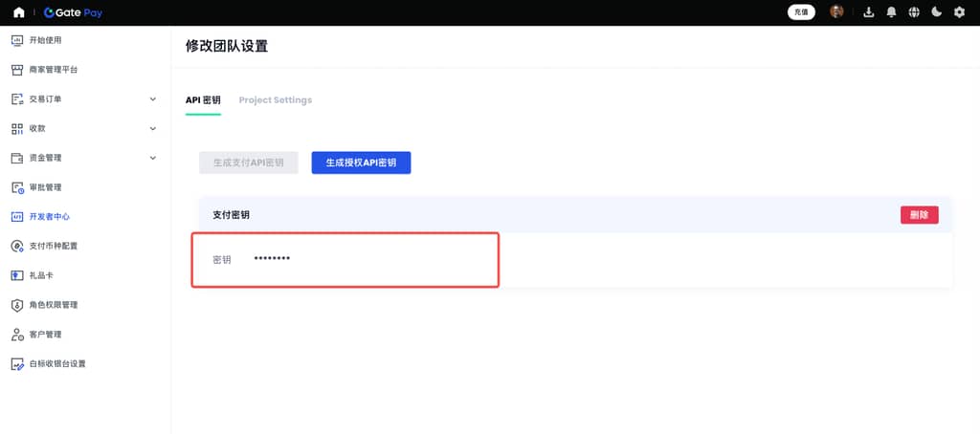
Task: Click the globe language icon
Action: coord(914,12)
